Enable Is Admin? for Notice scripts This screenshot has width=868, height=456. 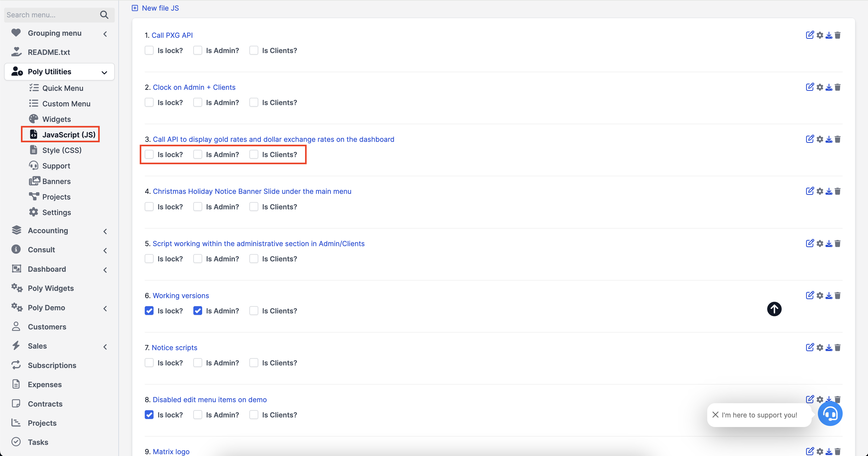click(x=198, y=363)
